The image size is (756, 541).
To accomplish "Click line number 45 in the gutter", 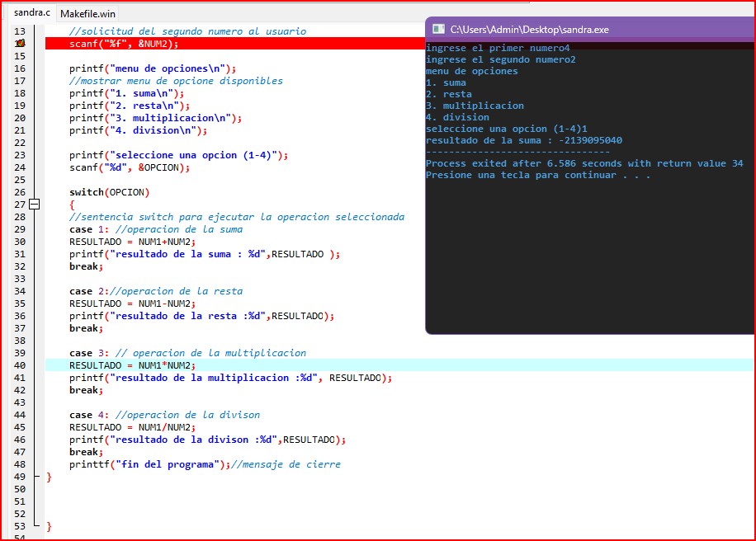I will click(x=20, y=427).
